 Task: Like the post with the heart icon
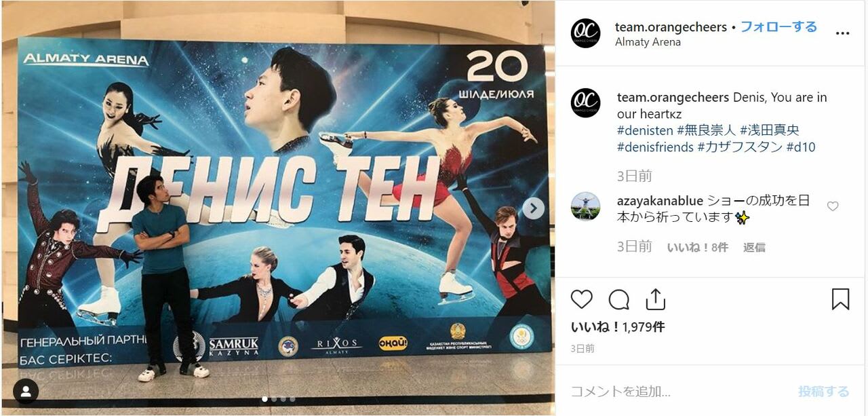[582, 299]
